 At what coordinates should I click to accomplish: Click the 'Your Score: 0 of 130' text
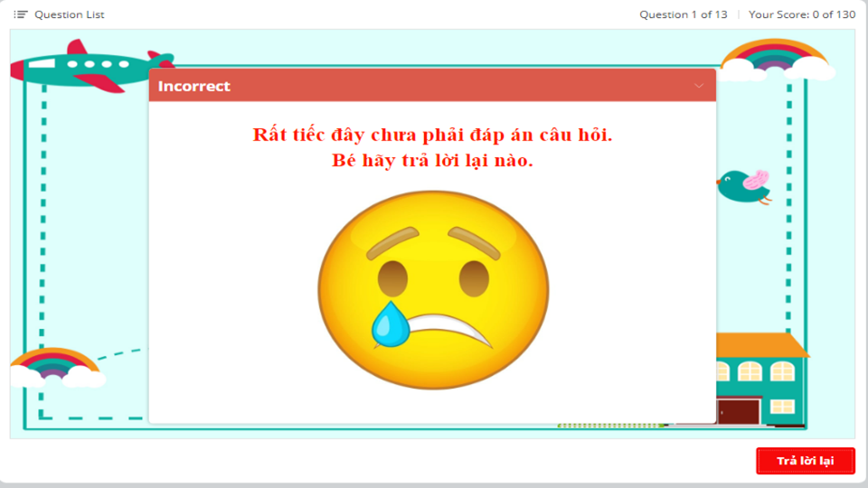click(x=802, y=14)
